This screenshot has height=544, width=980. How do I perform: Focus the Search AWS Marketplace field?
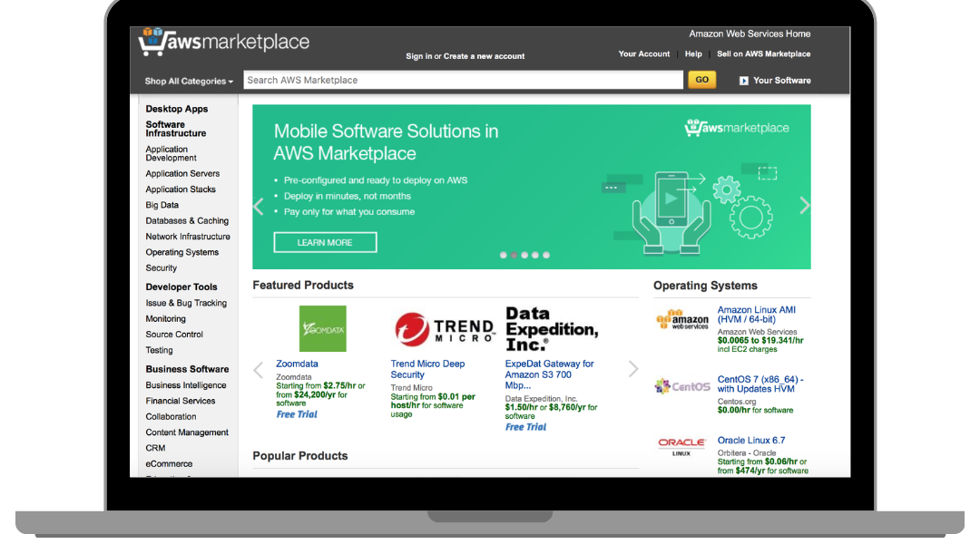point(463,81)
